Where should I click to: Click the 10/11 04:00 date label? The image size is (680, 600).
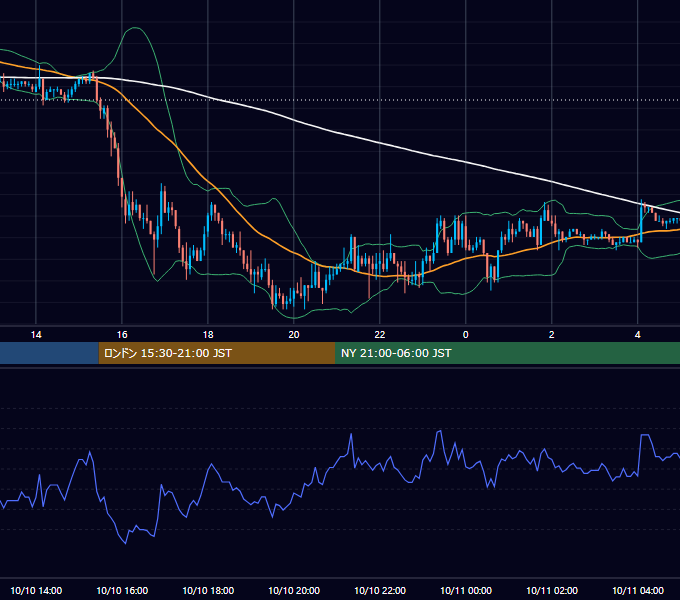pos(638,590)
